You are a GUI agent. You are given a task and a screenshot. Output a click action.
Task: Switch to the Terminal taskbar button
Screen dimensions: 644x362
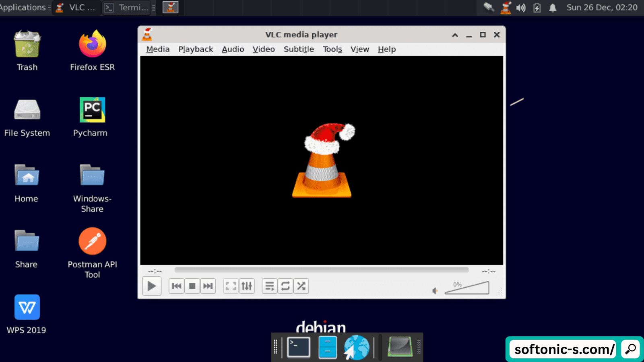tap(127, 8)
